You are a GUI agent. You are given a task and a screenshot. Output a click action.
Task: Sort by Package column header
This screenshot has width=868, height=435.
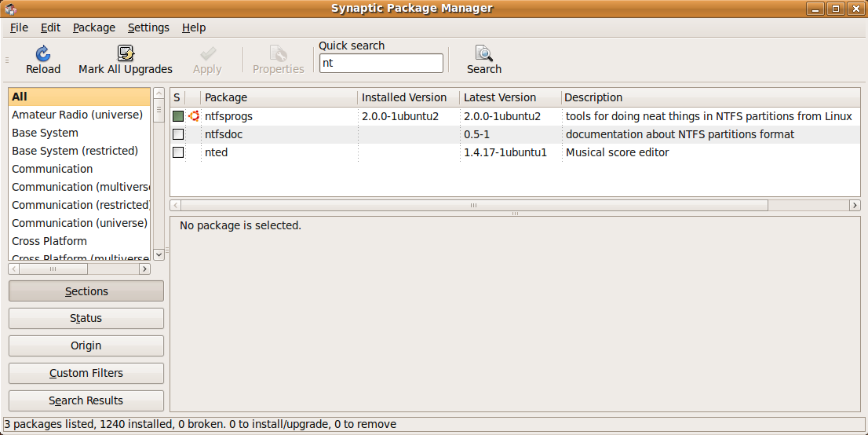279,97
